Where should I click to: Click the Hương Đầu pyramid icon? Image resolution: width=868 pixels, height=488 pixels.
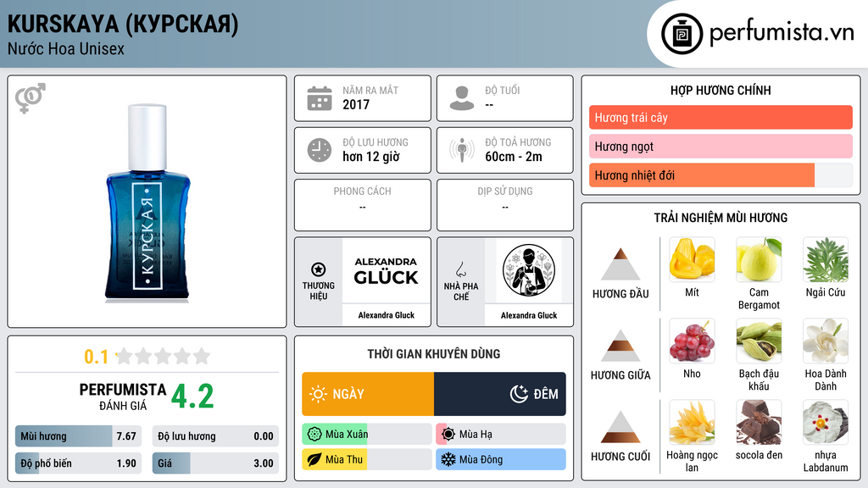coord(620,264)
